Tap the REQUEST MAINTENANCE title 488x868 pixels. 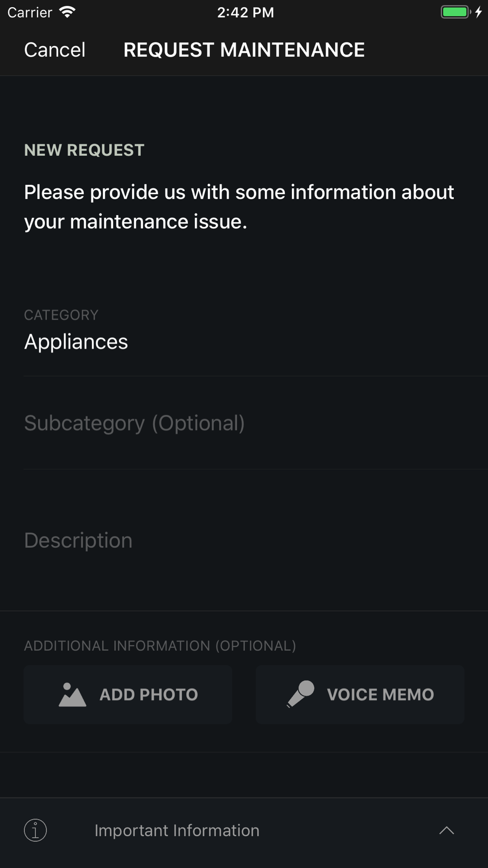point(244,50)
